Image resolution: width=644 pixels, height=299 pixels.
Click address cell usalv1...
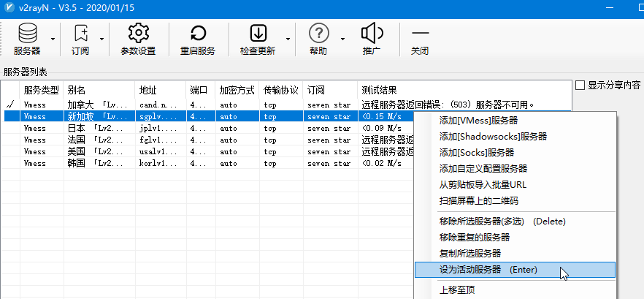tap(158, 151)
